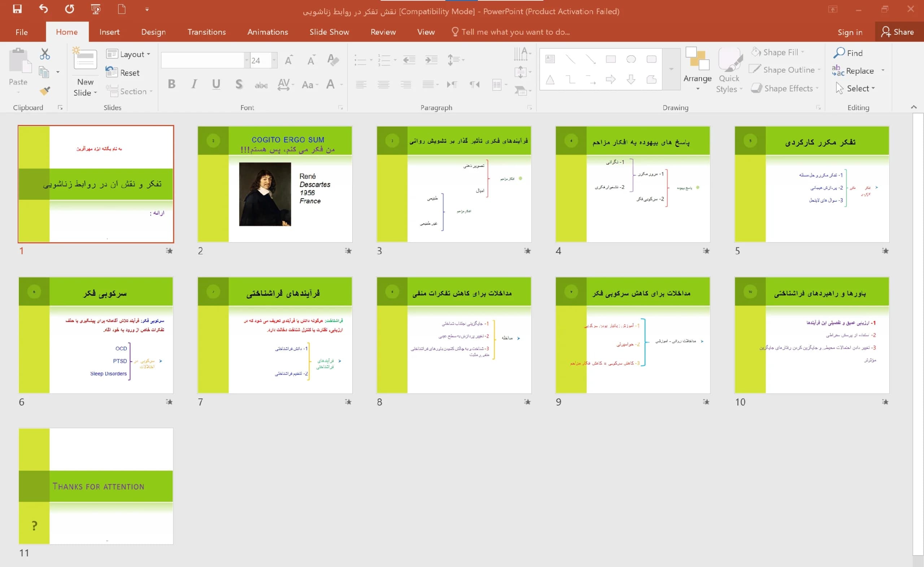Open the File menu

[x=22, y=32]
